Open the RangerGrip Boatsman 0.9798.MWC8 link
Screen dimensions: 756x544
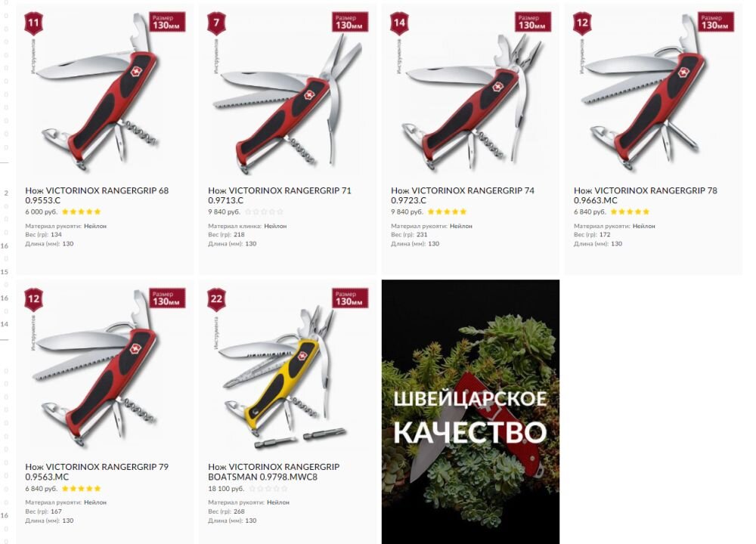tap(274, 471)
